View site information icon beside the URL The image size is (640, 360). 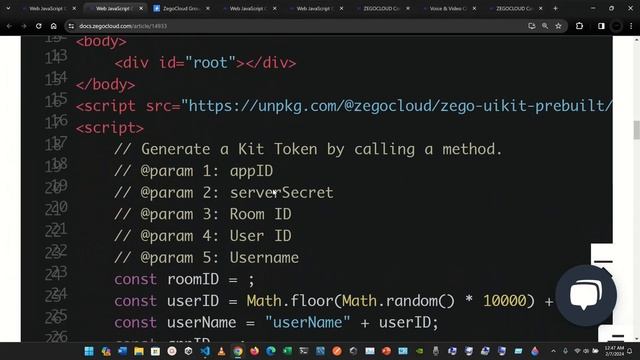click(71, 26)
